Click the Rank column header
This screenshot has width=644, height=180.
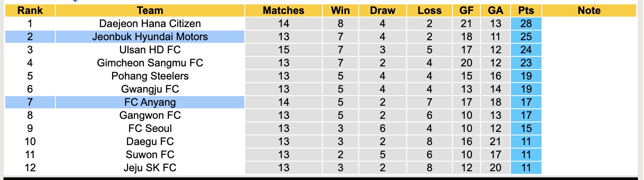pos(30,10)
